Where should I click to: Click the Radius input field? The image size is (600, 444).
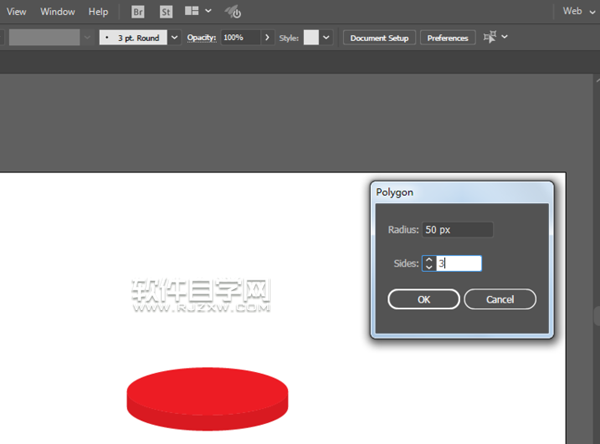[x=456, y=230]
